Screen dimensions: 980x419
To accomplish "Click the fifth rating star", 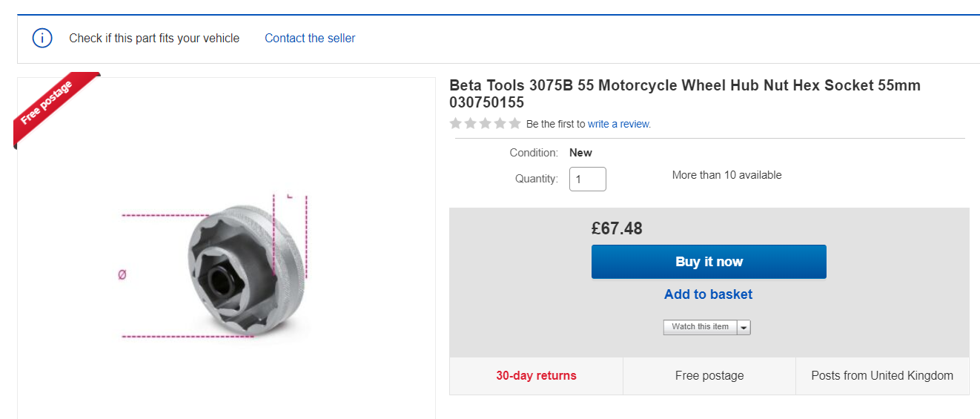I will coord(514,124).
